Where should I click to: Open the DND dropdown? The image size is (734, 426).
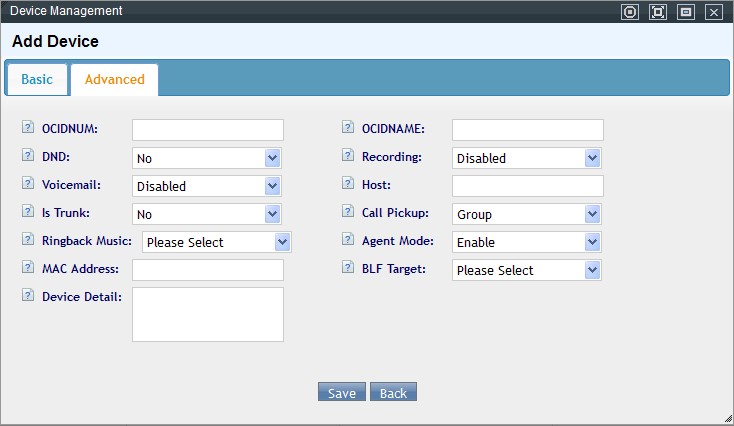click(207, 158)
